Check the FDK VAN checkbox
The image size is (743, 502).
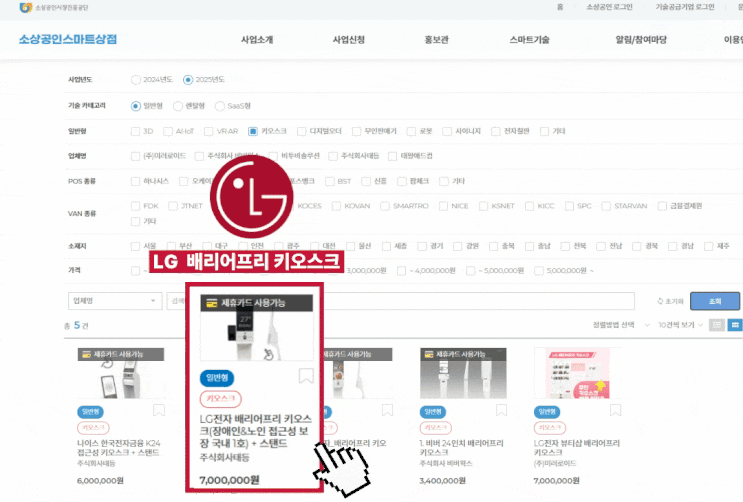(x=136, y=206)
